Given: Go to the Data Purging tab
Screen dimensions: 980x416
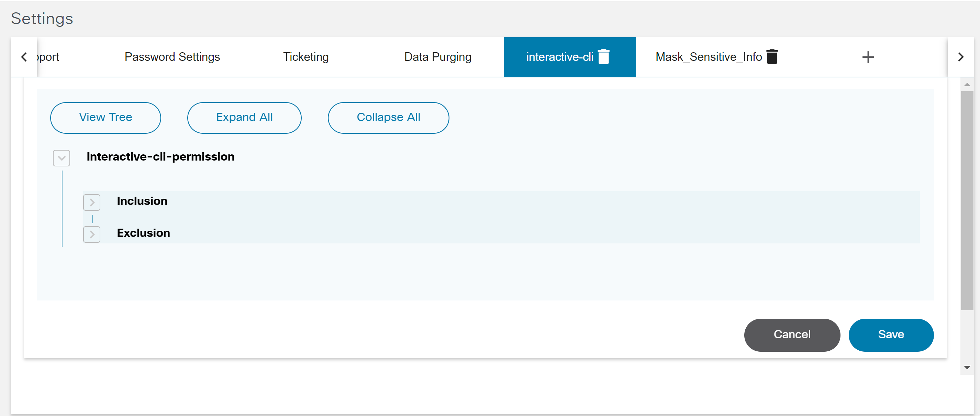Looking at the screenshot, I should point(437,57).
